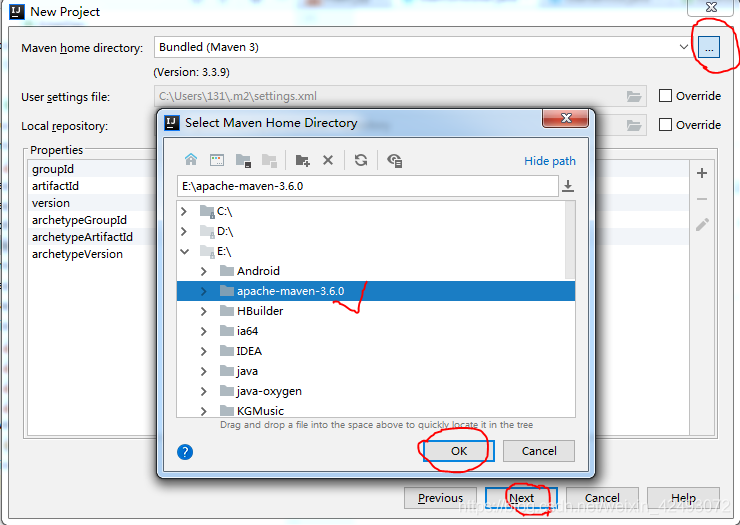Expand the HBuilder folder
This screenshot has width=740, height=525.
tap(203, 312)
